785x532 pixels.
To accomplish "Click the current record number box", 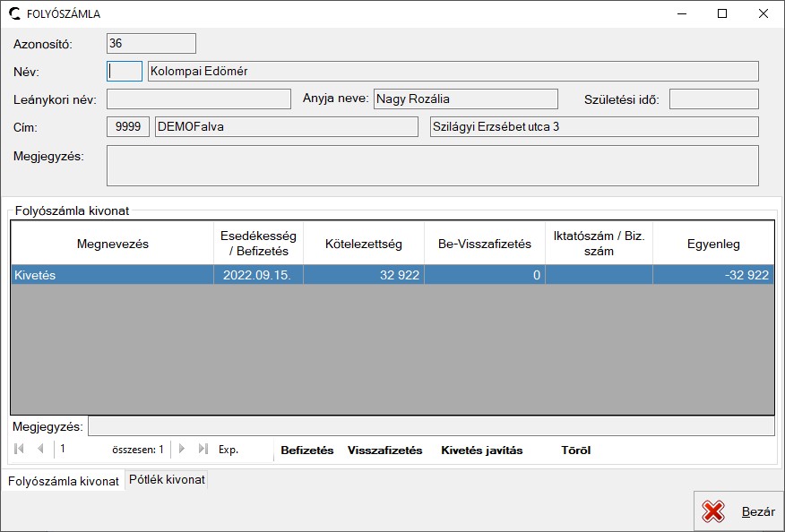I will tap(81, 450).
